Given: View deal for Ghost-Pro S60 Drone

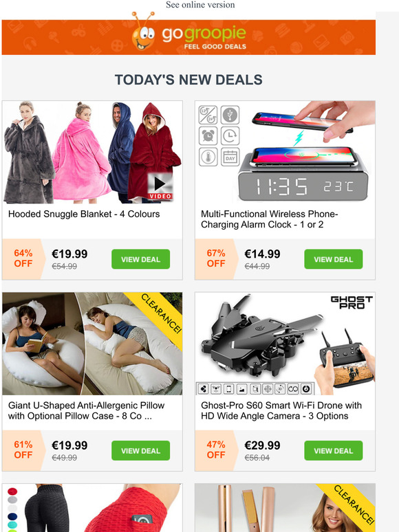Looking at the screenshot, I should pyautogui.click(x=333, y=451).
